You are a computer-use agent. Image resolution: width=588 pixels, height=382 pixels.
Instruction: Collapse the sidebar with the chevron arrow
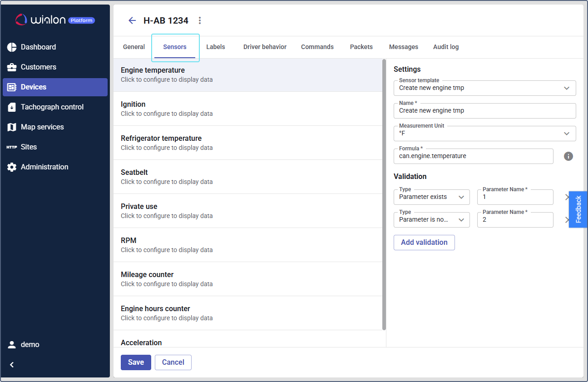[x=12, y=364]
